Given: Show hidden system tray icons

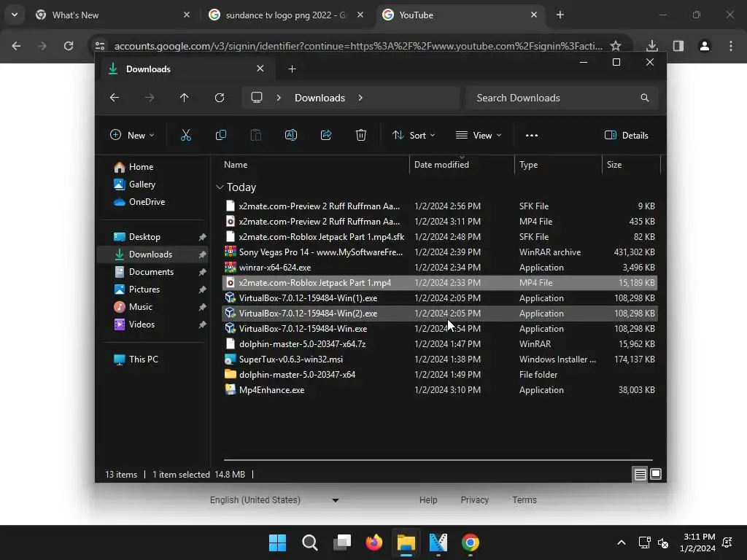Looking at the screenshot, I should [622, 542].
